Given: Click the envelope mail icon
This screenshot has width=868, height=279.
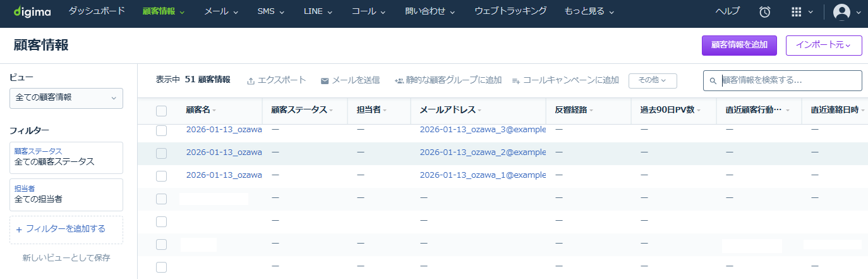Looking at the screenshot, I should pyautogui.click(x=325, y=81).
